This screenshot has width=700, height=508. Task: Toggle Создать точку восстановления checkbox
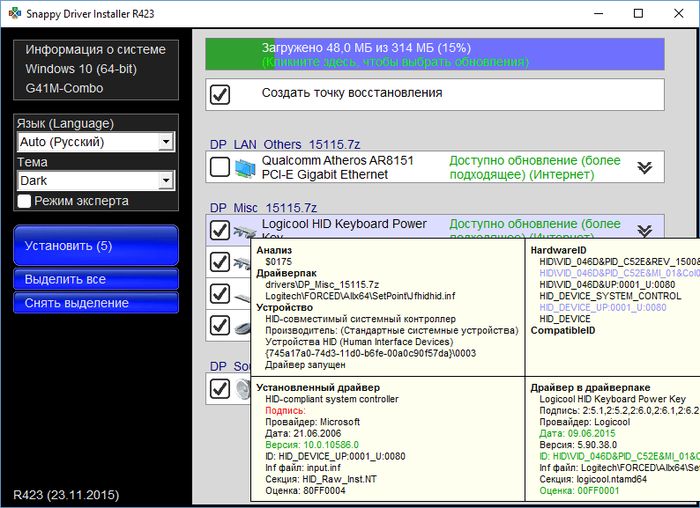tap(220, 94)
